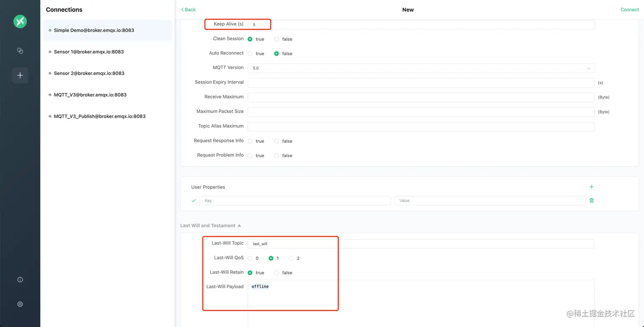Click the Last-Will Payload editor

coord(421,303)
